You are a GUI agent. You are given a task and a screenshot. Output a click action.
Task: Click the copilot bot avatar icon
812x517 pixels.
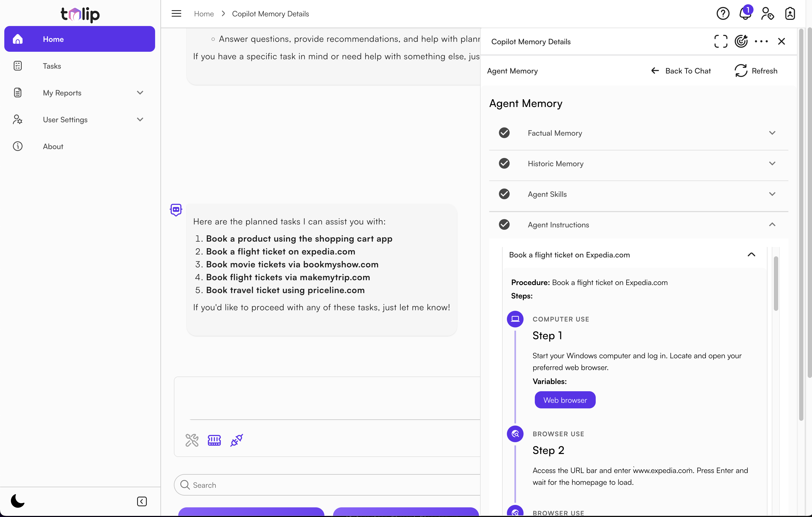[176, 210]
